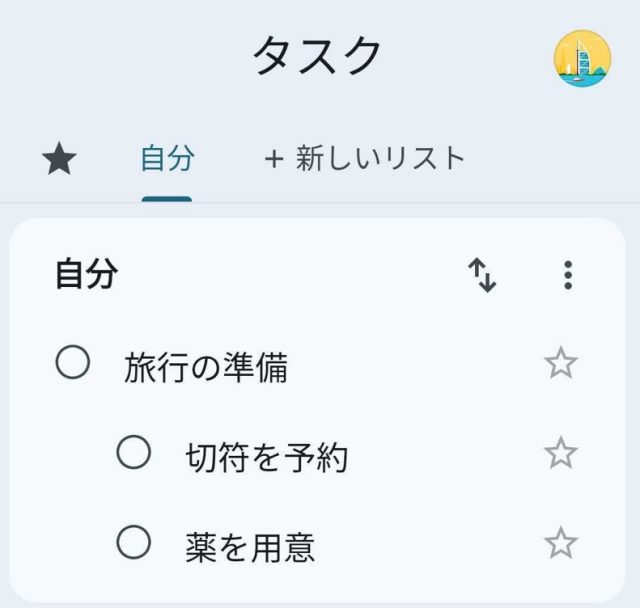Click empty space left of sort icon
Screen dimensions: 640x608
300,275
